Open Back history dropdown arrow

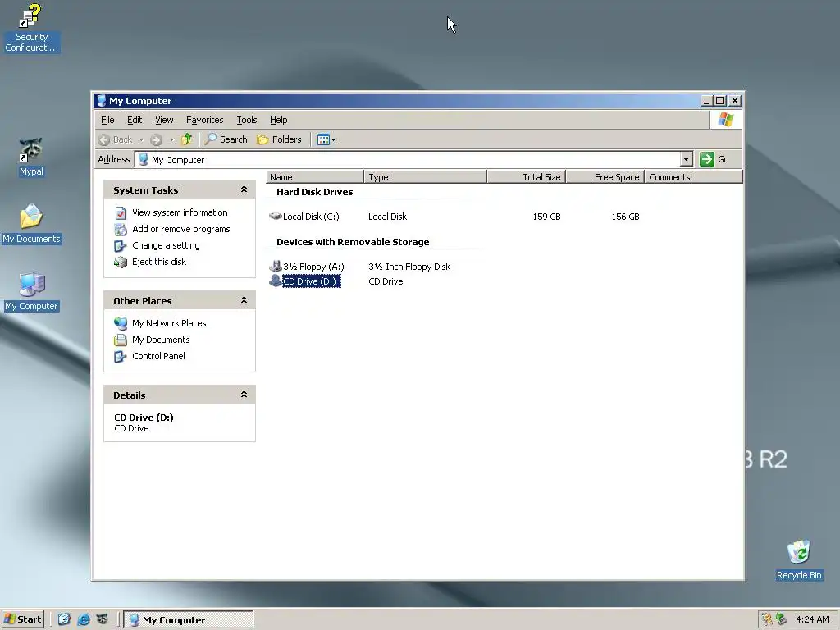(141, 139)
